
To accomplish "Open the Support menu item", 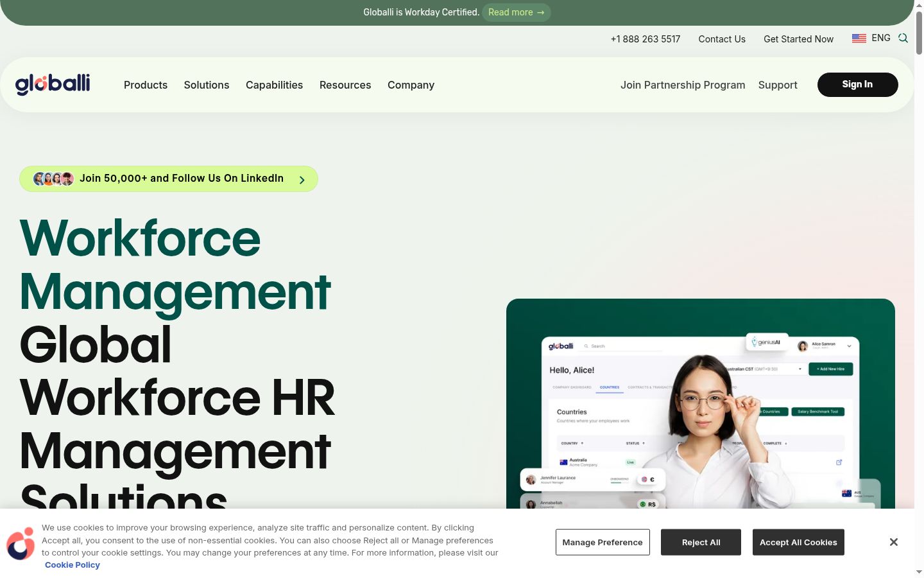I will click(x=778, y=85).
